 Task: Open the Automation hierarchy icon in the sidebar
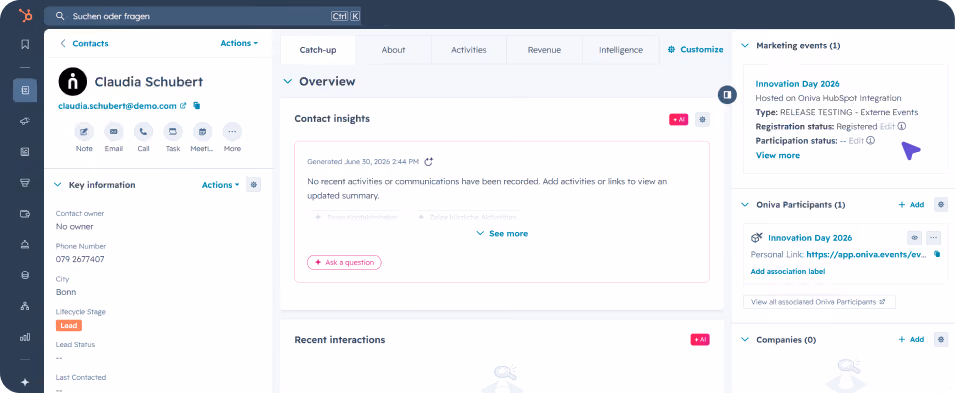click(x=25, y=306)
